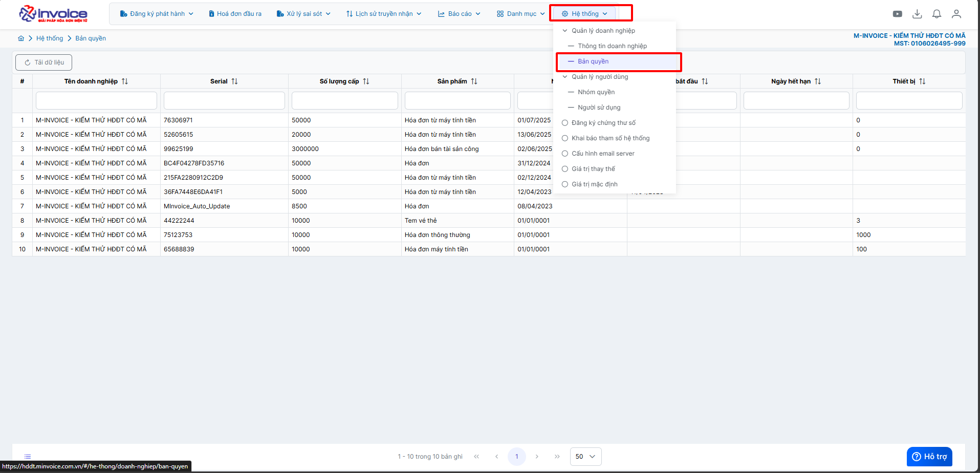Select page 1 in pagination
The height and width of the screenshot is (473, 980).
click(x=517, y=457)
